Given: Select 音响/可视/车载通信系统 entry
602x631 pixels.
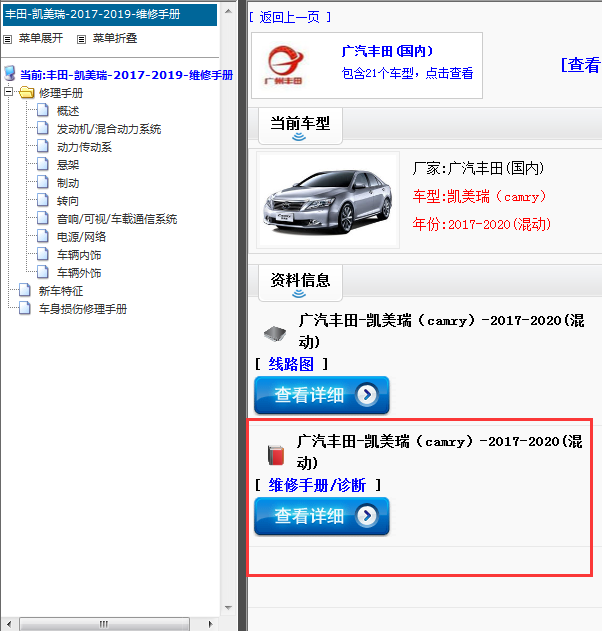Looking at the screenshot, I should [x=117, y=219].
